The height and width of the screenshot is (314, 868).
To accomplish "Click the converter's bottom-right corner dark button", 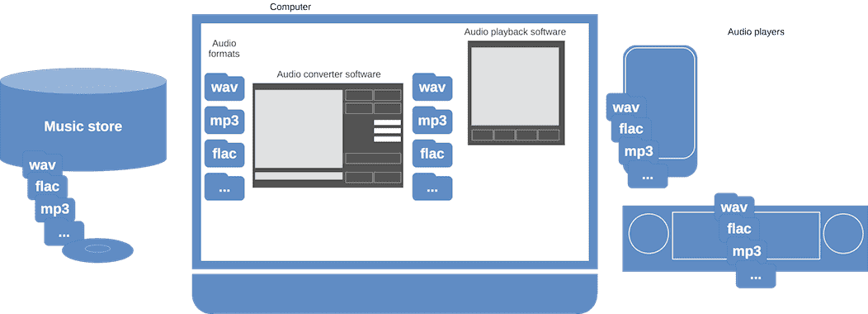I will coord(388,177).
